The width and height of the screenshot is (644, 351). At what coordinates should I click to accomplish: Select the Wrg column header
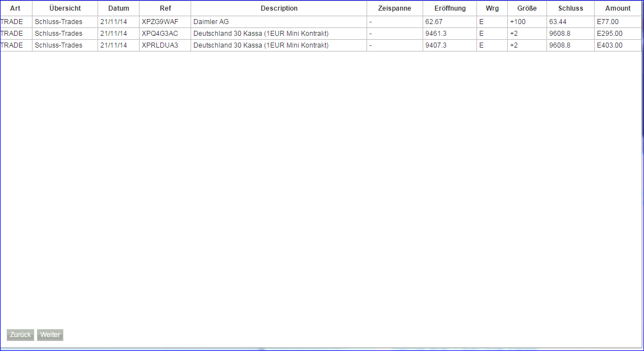[492, 8]
